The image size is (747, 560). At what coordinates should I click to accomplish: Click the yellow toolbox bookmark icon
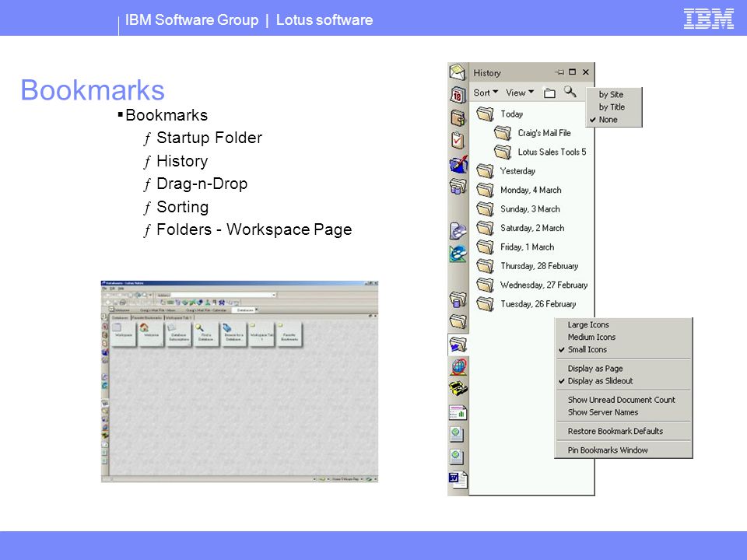pyautogui.click(x=458, y=389)
